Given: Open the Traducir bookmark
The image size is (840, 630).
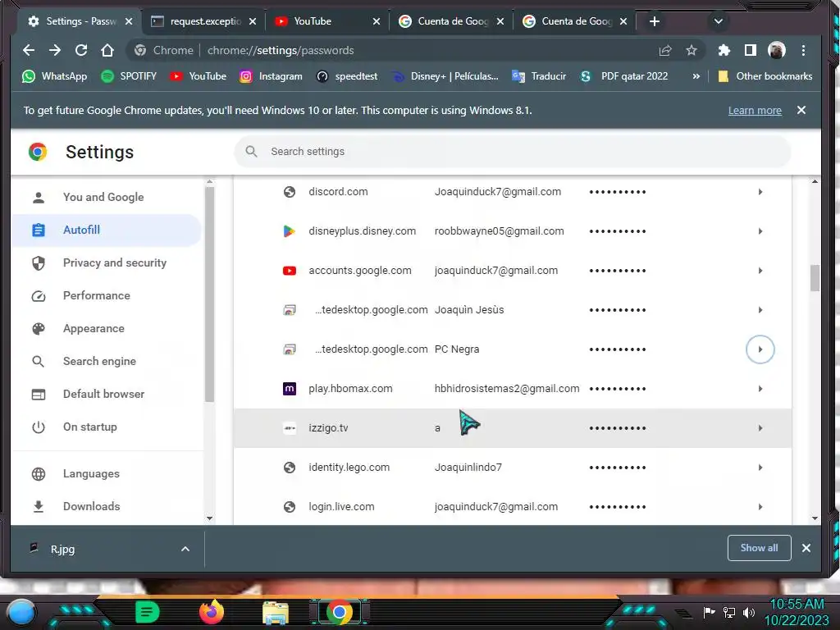Looking at the screenshot, I should click(x=538, y=76).
